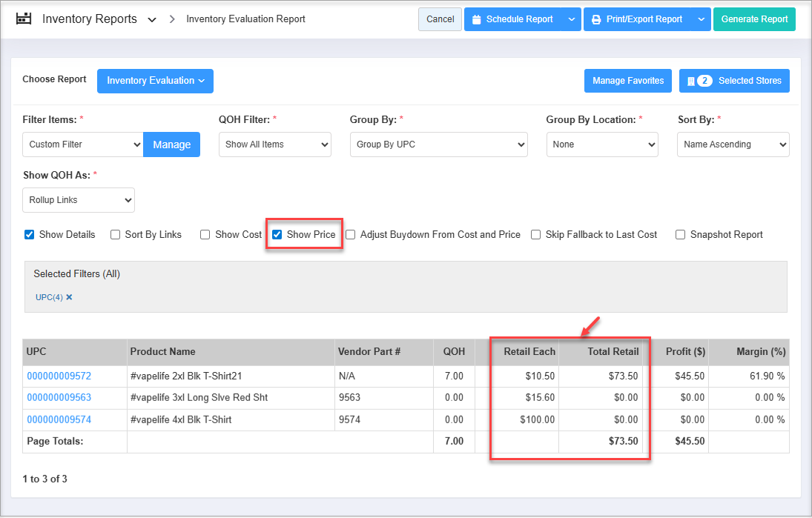This screenshot has height=518, width=812.
Task: Open the Inventory Evaluation report chooser
Action: click(155, 81)
